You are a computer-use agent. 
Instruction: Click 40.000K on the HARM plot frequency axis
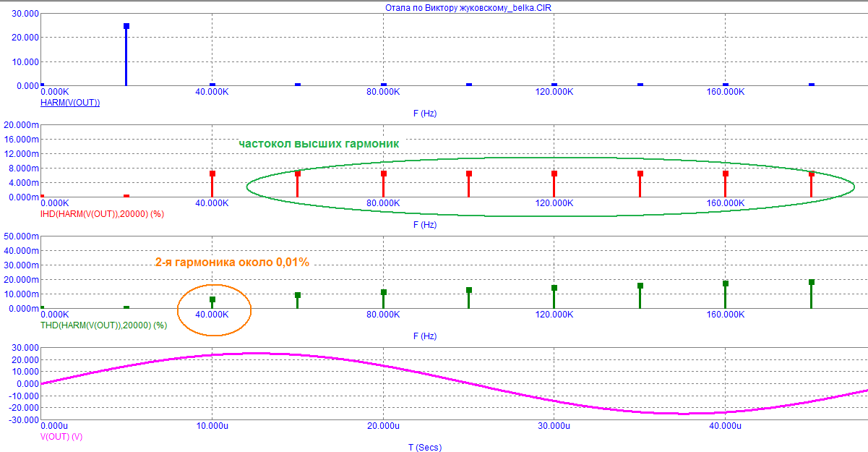click(211, 92)
